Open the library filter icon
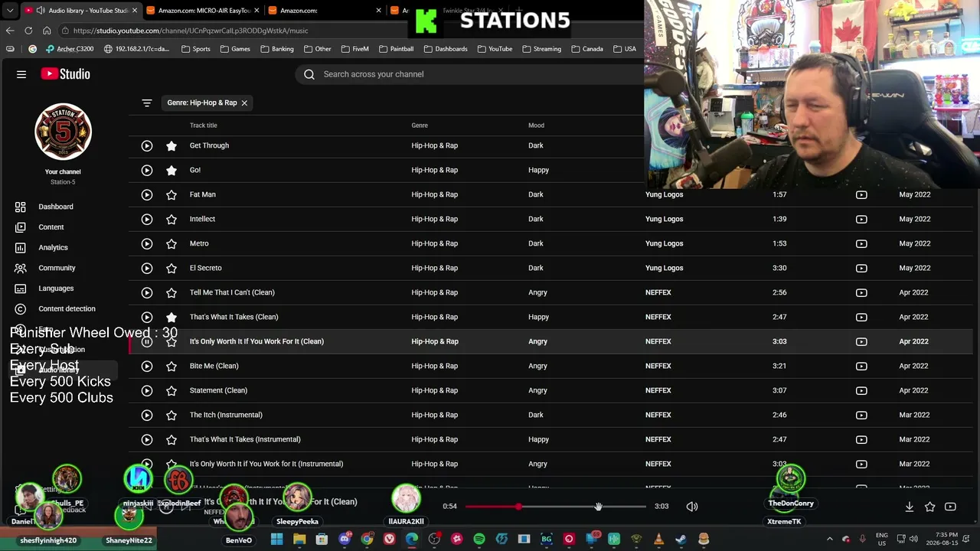This screenshot has height=551, width=980. pos(147,103)
